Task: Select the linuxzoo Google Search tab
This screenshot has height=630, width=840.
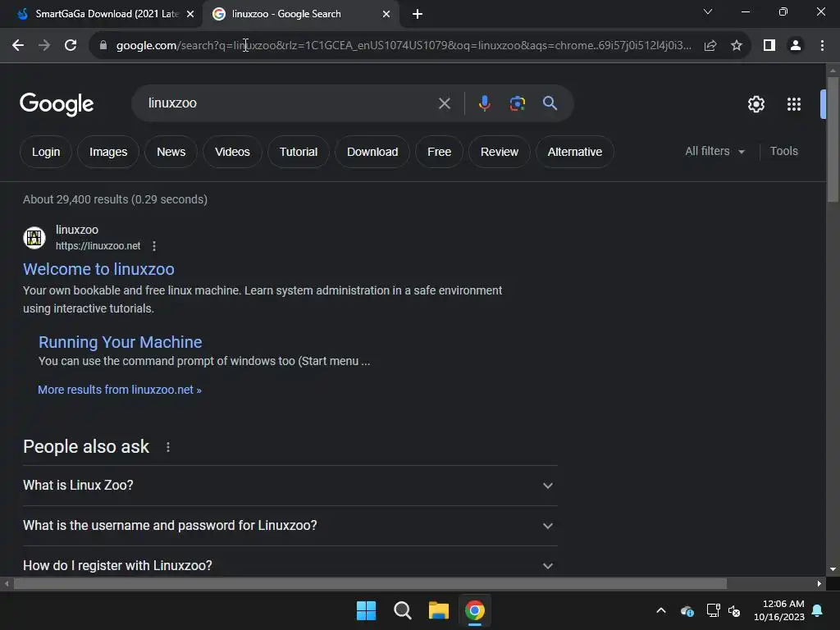Action: 300,14
